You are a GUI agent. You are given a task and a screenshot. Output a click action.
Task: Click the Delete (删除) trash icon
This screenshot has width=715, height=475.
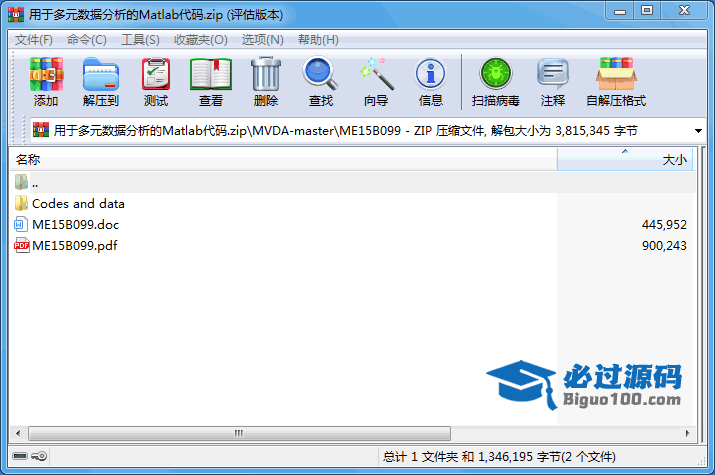[266, 74]
